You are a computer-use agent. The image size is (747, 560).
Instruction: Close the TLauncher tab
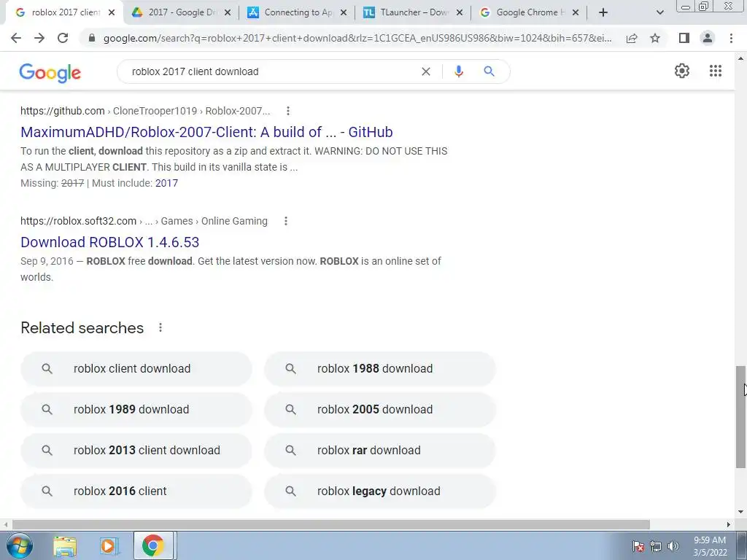coord(460,13)
